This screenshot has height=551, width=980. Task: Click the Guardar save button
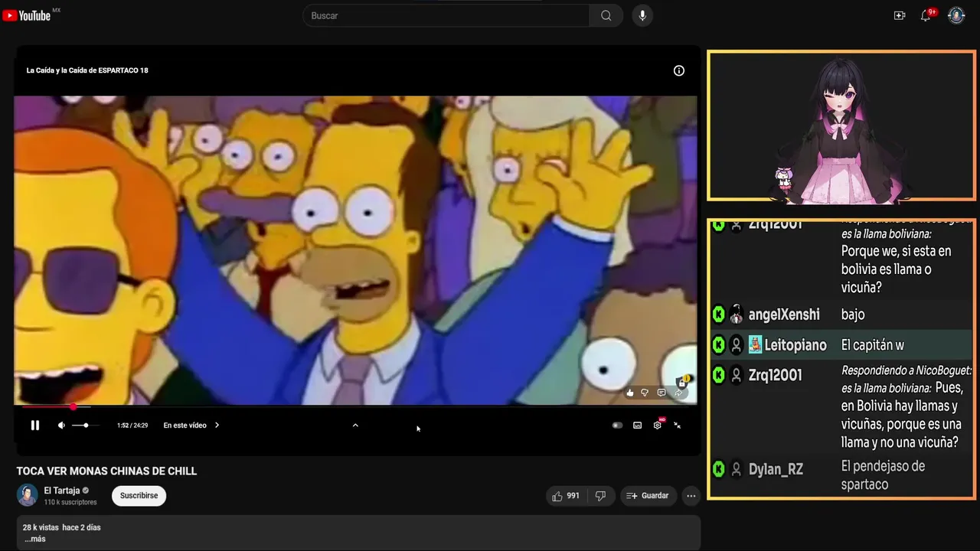(648, 496)
